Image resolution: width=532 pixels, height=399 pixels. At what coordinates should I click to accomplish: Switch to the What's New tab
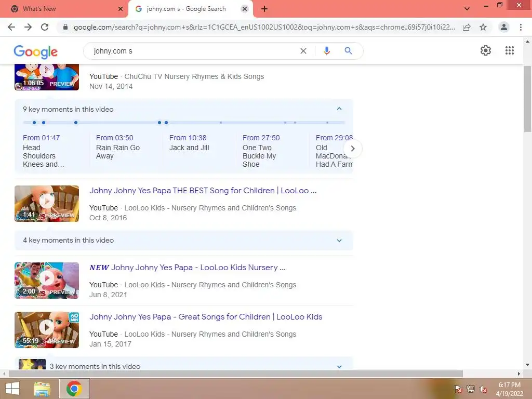click(64, 9)
